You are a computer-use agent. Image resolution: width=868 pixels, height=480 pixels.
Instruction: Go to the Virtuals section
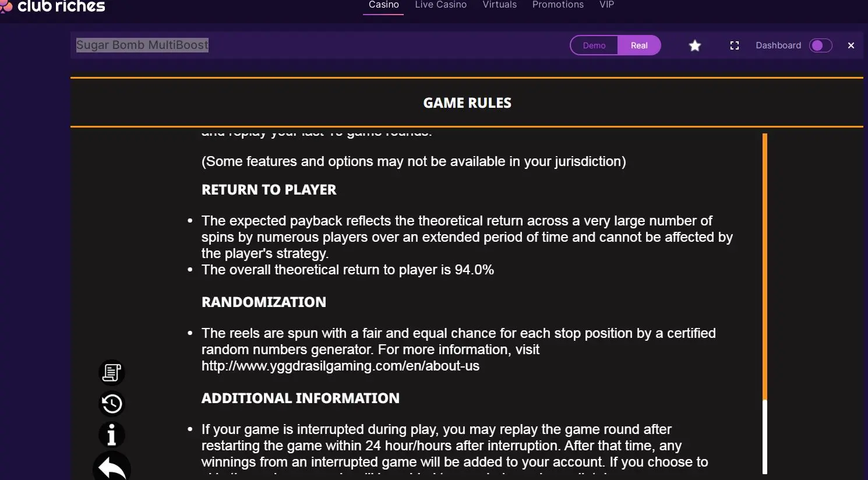tap(499, 5)
